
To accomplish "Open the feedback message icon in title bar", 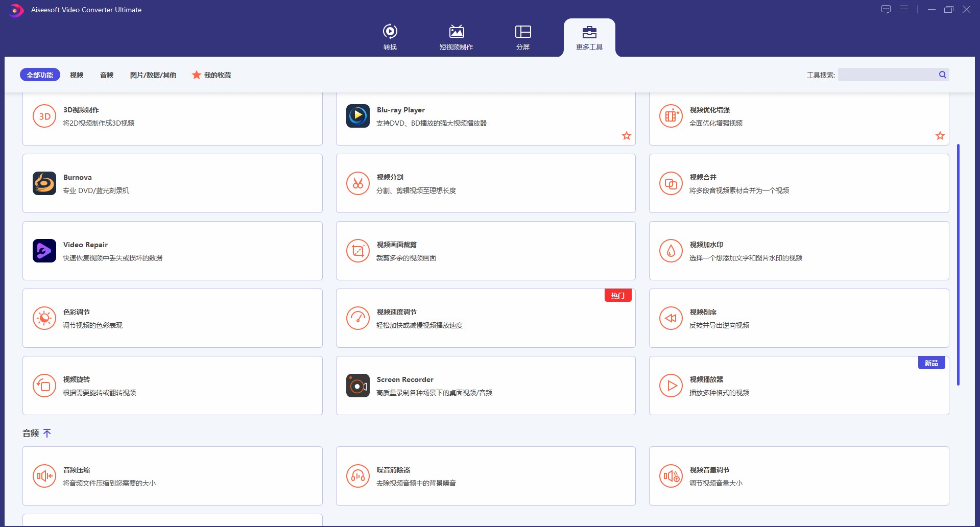I will [x=886, y=9].
